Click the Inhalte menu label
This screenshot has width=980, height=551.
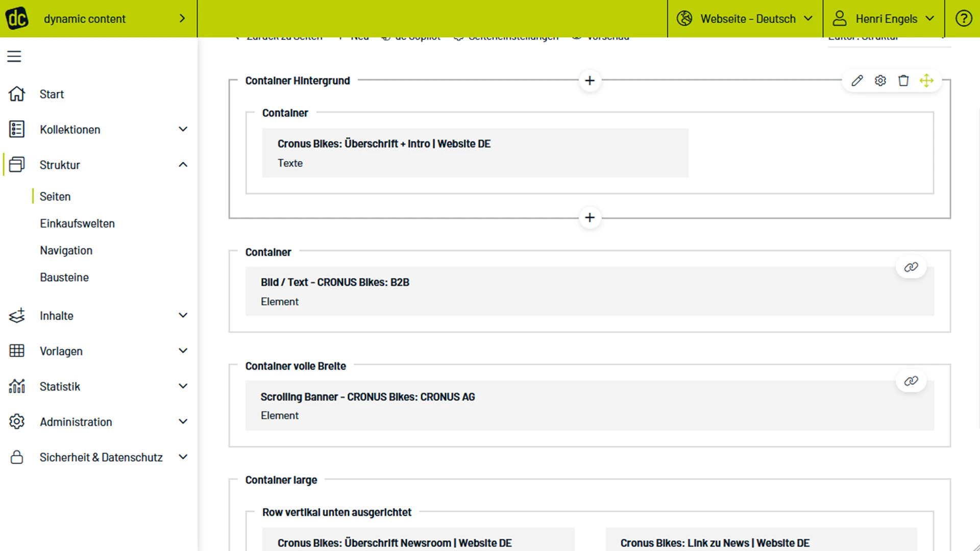click(x=57, y=316)
